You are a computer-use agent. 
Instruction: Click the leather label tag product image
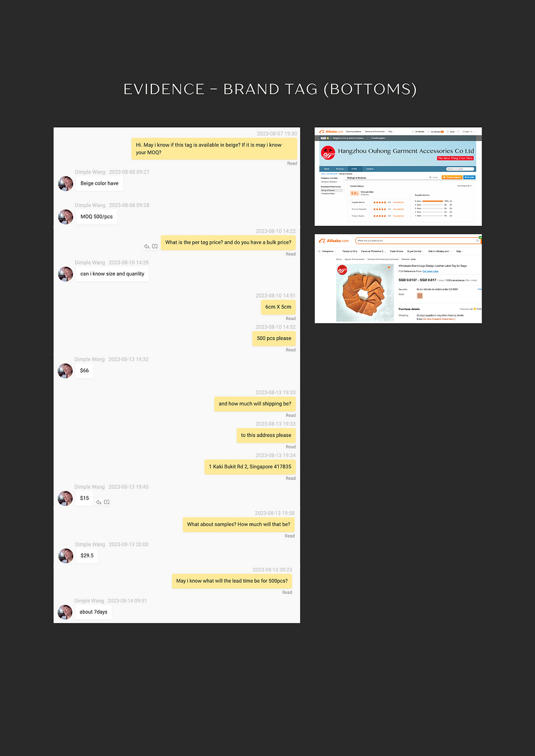[364, 293]
